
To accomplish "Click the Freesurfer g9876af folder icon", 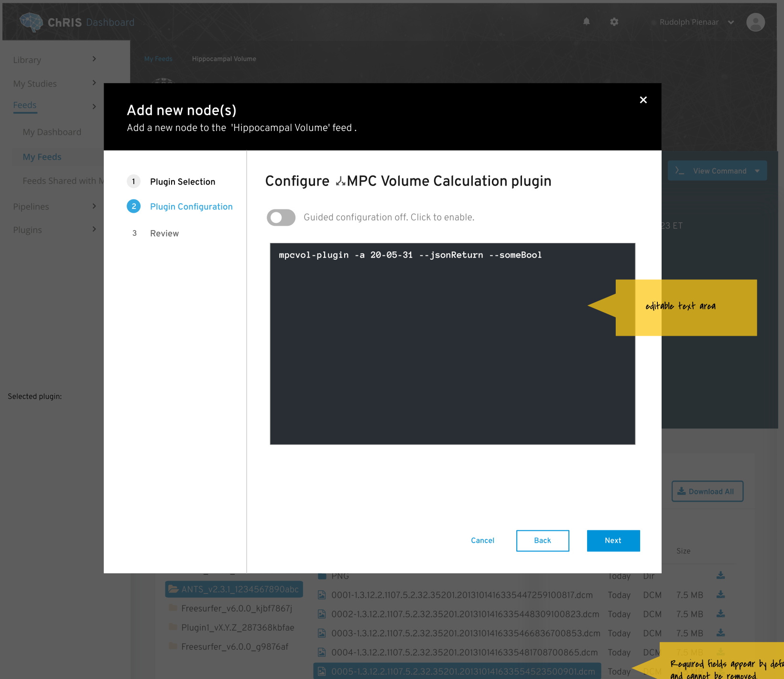I will 173,646.
